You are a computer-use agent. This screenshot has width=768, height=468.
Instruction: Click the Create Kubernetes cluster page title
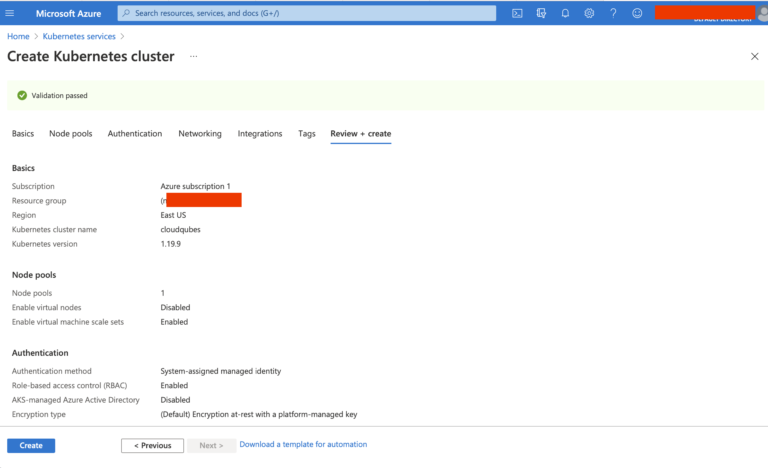click(x=91, y=56)
